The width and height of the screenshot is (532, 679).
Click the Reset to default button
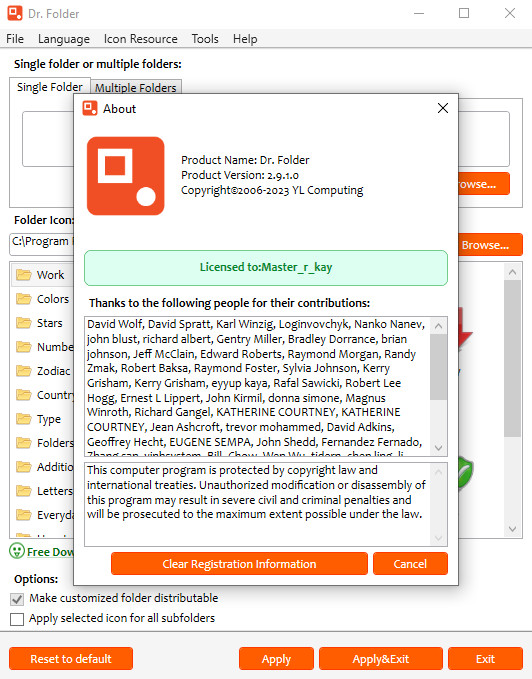click(x=71, y=659)
